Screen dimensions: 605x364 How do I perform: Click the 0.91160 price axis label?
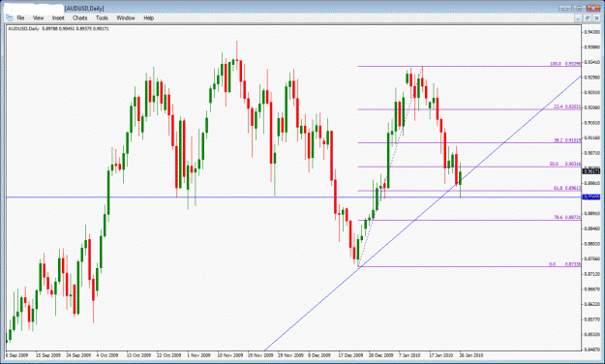click(591, 137)
